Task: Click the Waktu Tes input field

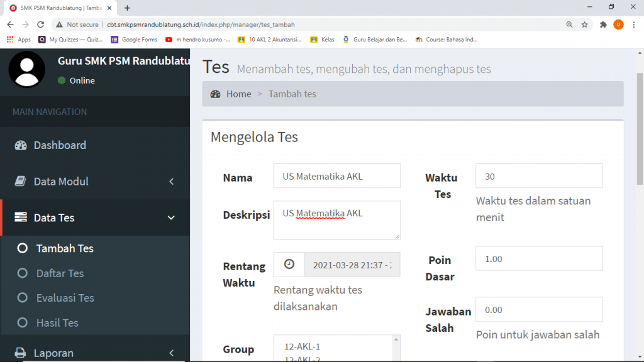Action: tap(539, 176)
